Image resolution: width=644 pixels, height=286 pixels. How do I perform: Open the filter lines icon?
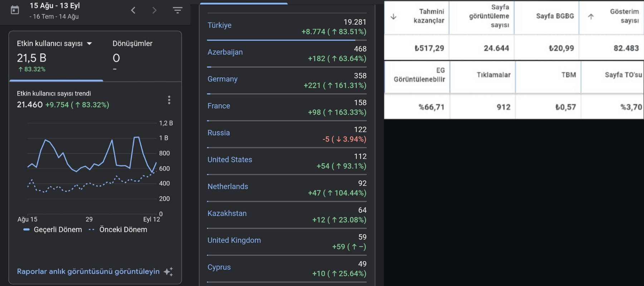click(177, 10)
